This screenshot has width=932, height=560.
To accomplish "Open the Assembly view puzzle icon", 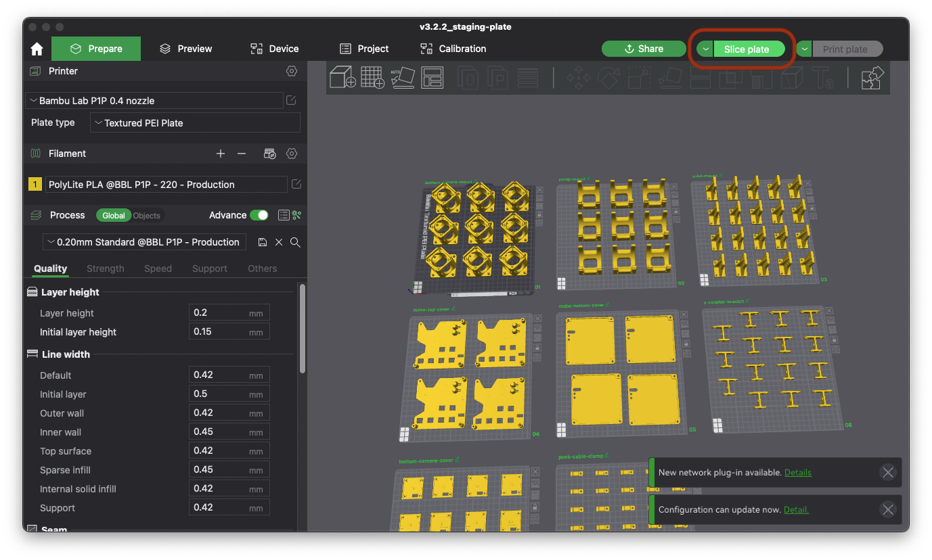I will (872, 78).
